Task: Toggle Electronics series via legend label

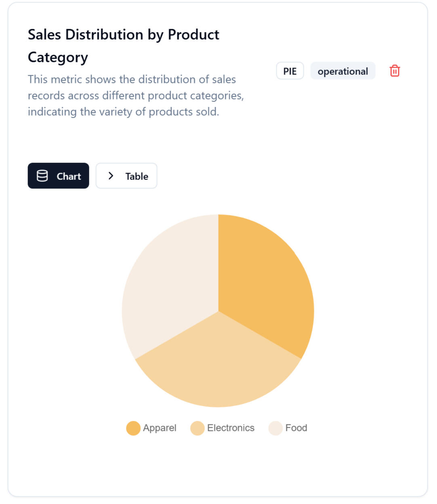Action: click(x=231, y=428)
